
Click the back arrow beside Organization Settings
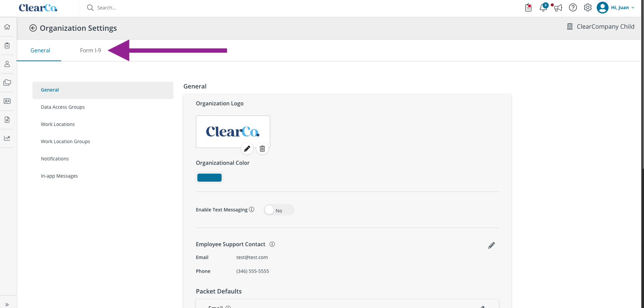click(33, 28)
